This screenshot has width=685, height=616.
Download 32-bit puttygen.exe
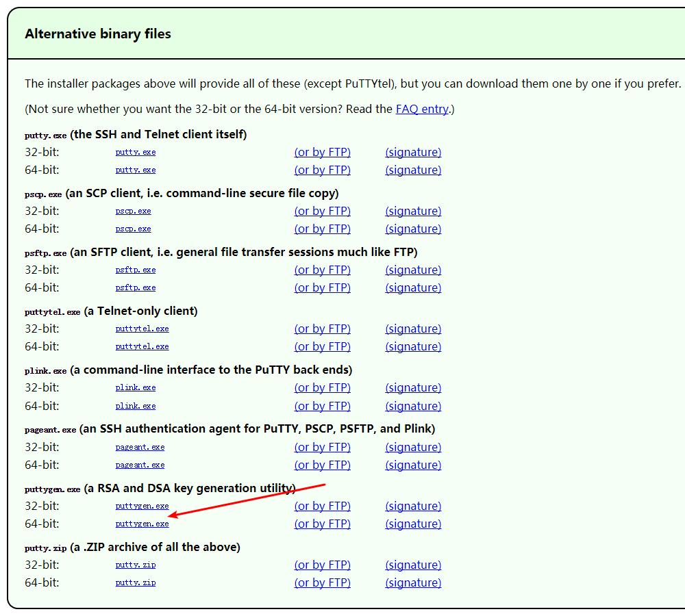tap(142, 506)
